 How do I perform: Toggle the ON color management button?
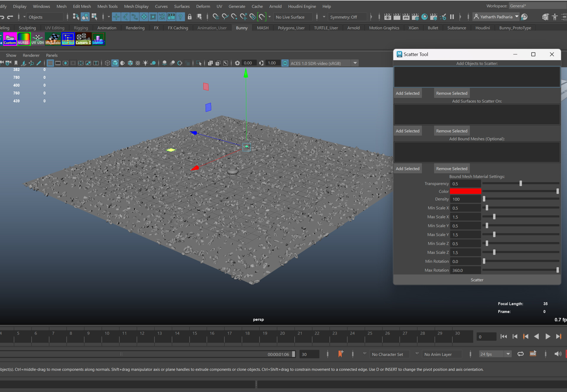[x=285, y=63]
